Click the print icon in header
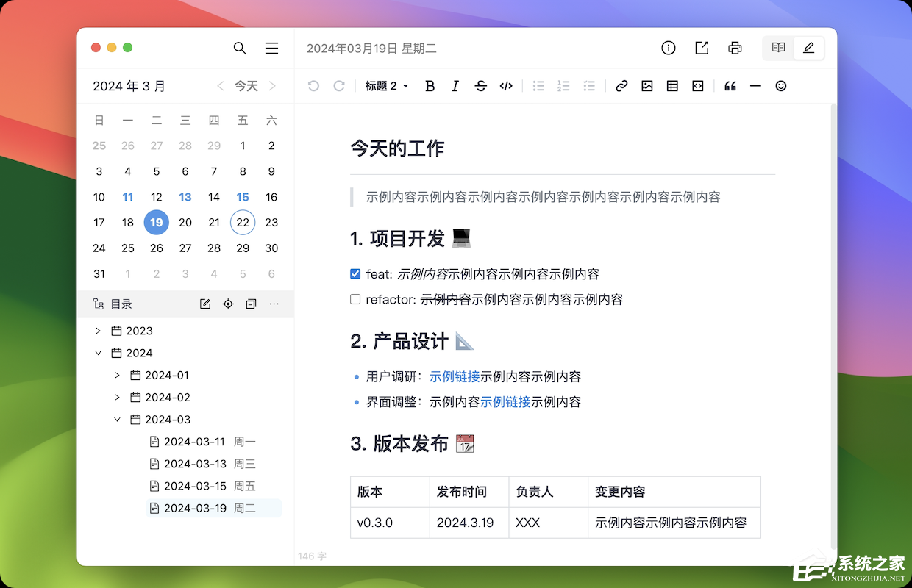The width and height of the screenshot is (912, 588). pos(735,48)
